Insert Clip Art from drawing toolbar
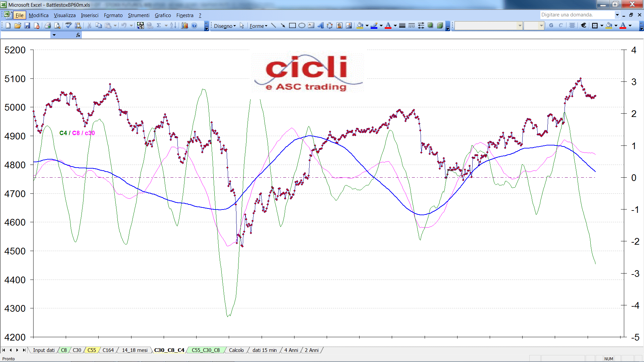This screenshot has width=644, height=362. click(339, 25)
